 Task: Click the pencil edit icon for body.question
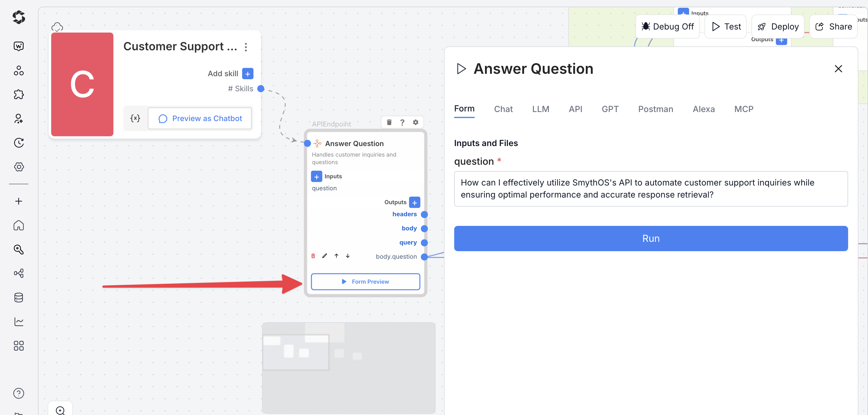324,256
